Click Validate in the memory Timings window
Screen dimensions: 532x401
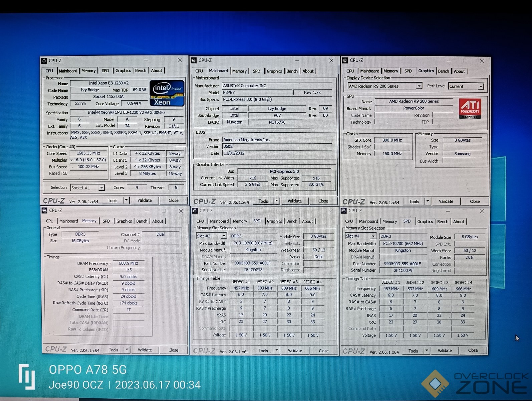pos(145,350)
